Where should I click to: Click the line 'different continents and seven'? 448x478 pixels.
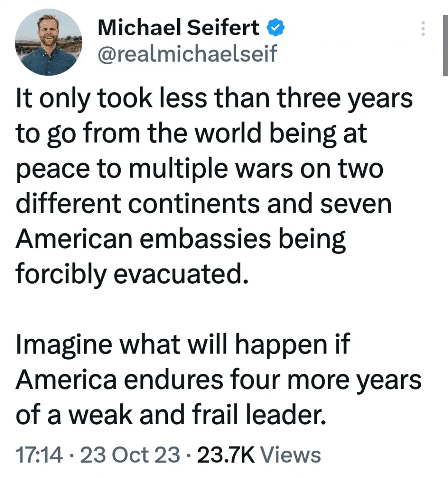(204, 204)
